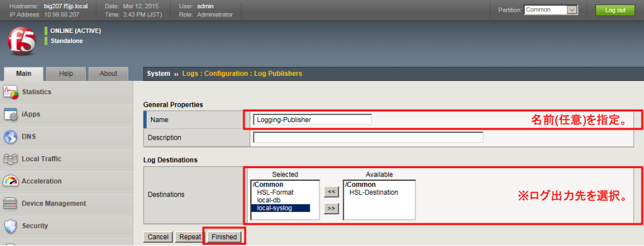Open the Partition dropdown showing Common

550,10
